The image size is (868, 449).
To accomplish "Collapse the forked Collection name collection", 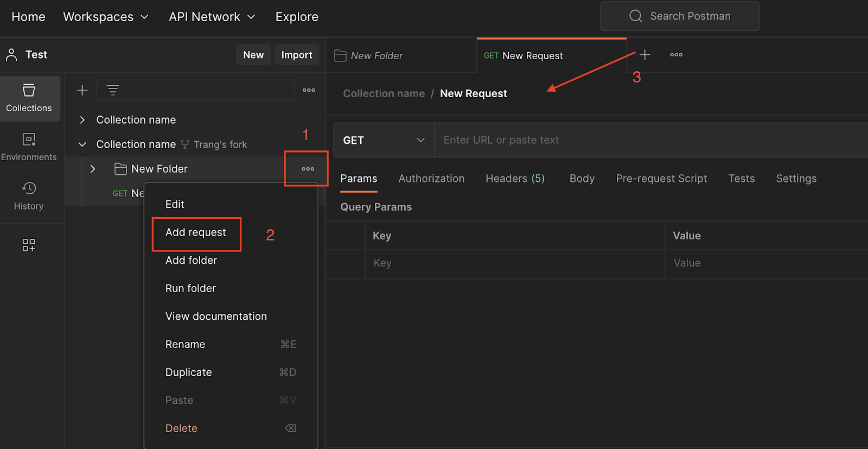I will [x=82, y=144].
